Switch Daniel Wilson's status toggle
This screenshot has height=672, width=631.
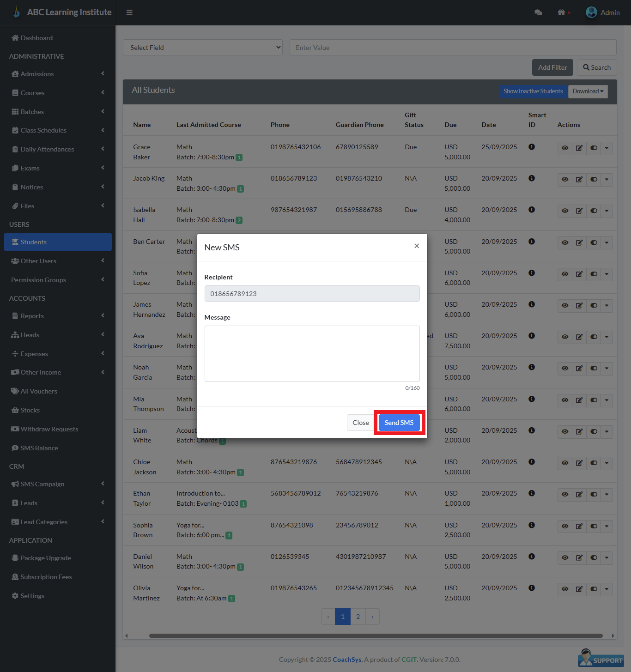(x=594, y=558)
